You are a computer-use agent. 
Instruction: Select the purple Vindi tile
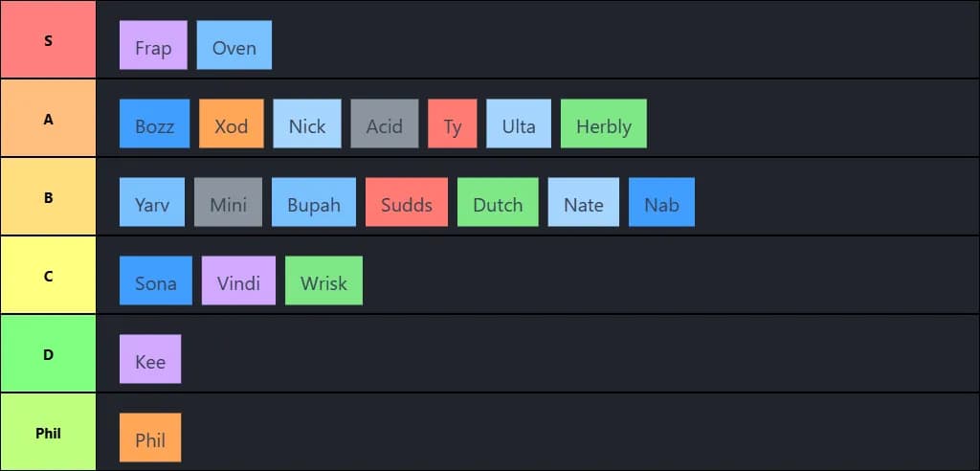[238, 281]
